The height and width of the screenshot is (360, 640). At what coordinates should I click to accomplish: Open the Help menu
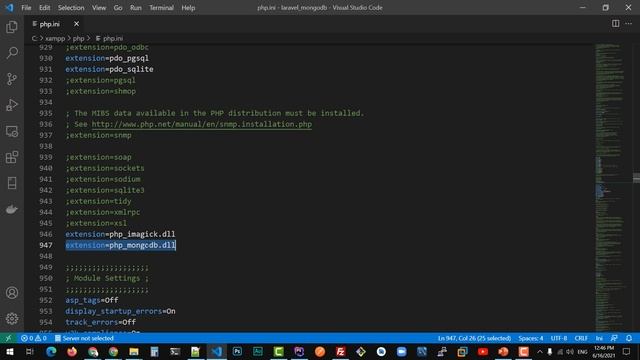(x=188, y=8)
